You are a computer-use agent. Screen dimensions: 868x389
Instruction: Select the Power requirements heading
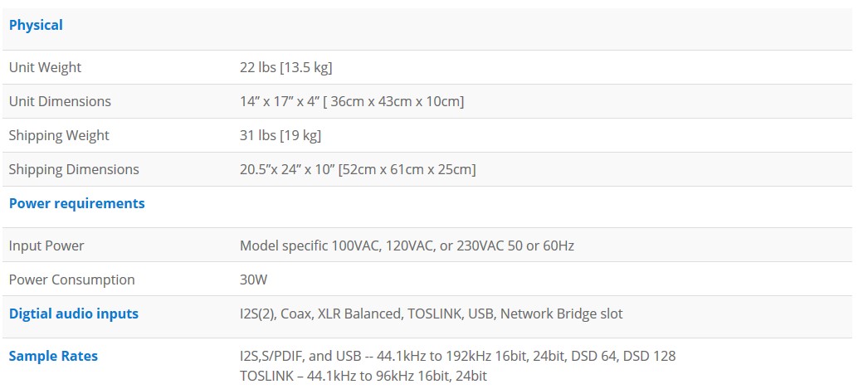[x=77, y=203]
